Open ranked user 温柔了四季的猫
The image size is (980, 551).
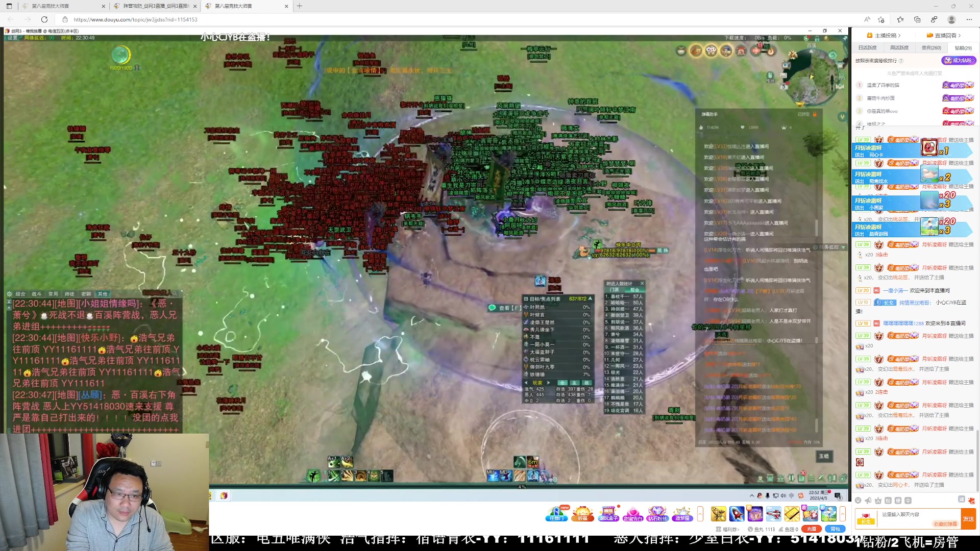pos(883,85)
